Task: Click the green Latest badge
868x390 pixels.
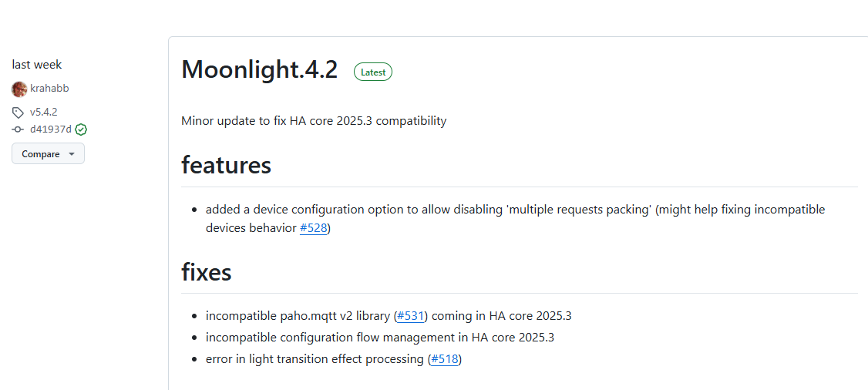Action: [x=373, y=72]
